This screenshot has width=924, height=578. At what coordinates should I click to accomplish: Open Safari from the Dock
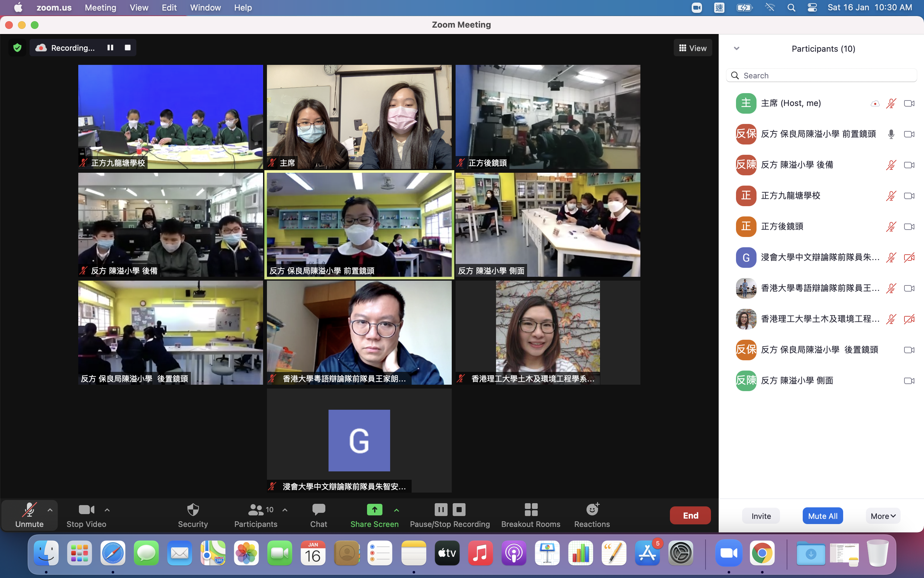point(113,553)
